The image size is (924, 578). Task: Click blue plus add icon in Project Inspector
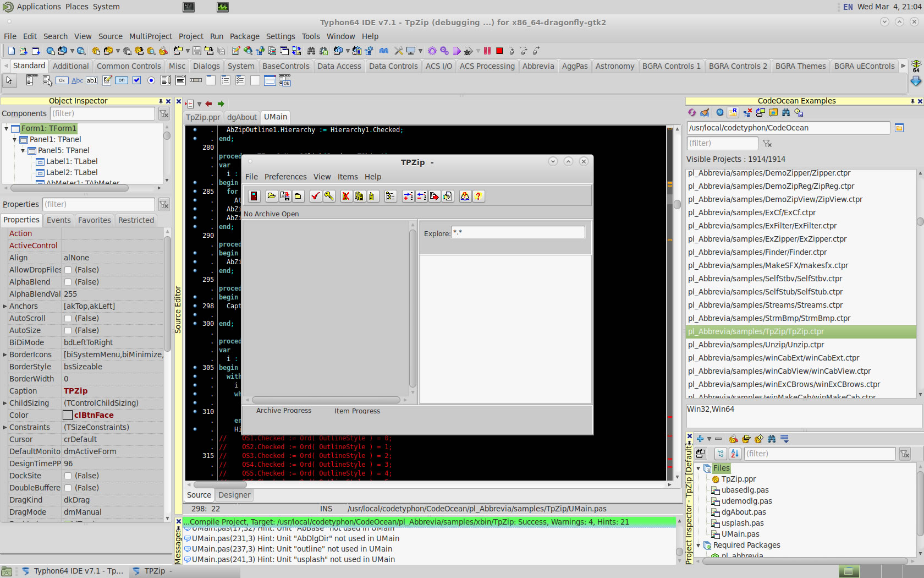pyautogui.click(x=700, y=439)
